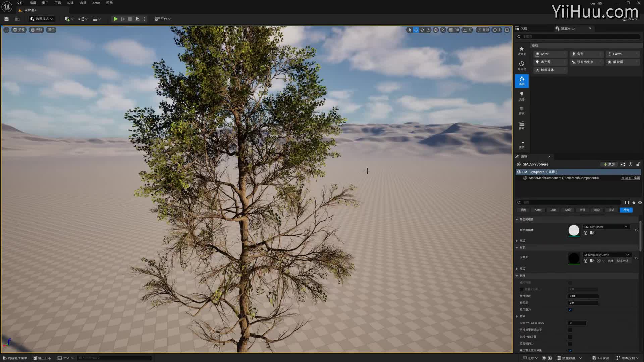Open the details panel settings gear
Image resolution: width=644 pixels, height=362 pixels.
pyautogui.click(x=640, y=202)
